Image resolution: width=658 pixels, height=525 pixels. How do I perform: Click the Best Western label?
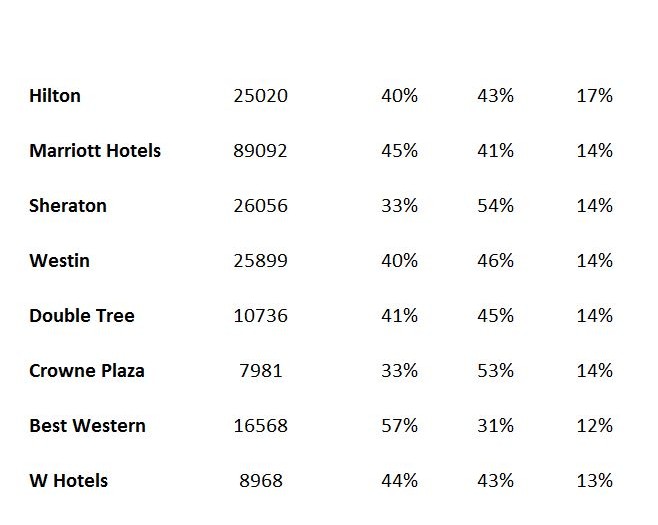88,426
